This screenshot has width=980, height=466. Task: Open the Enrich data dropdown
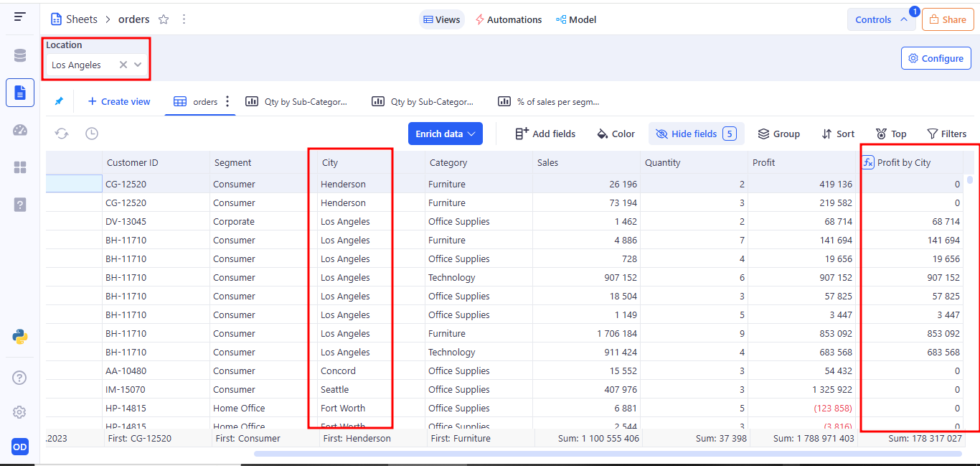445,134
